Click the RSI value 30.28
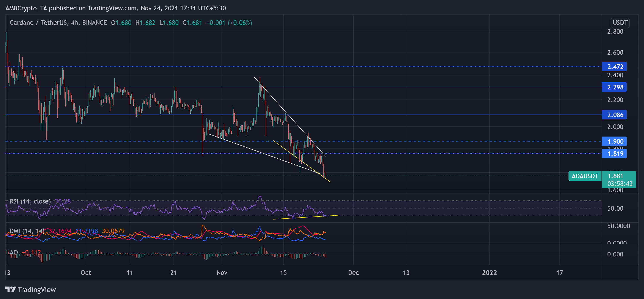Viewport: 644px width, 299px height. [x=63, y=201]
